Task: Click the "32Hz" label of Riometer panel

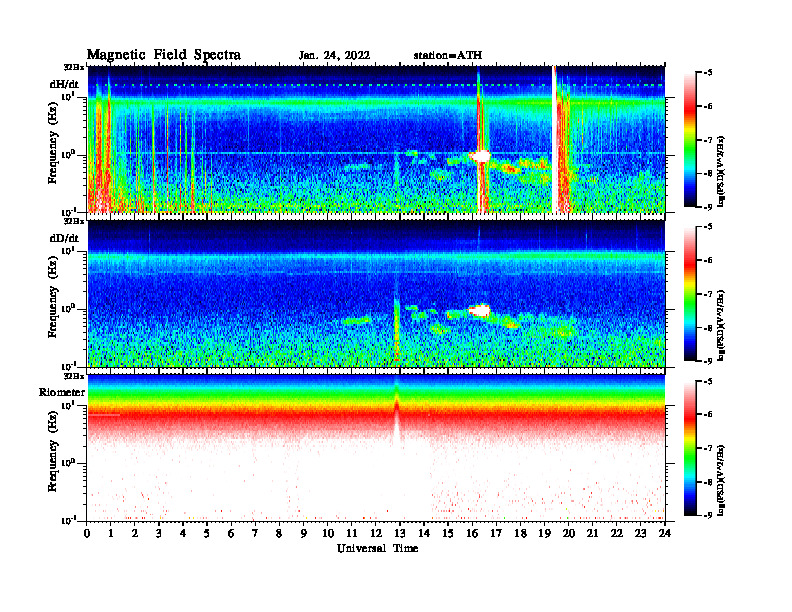Action: 74,376
